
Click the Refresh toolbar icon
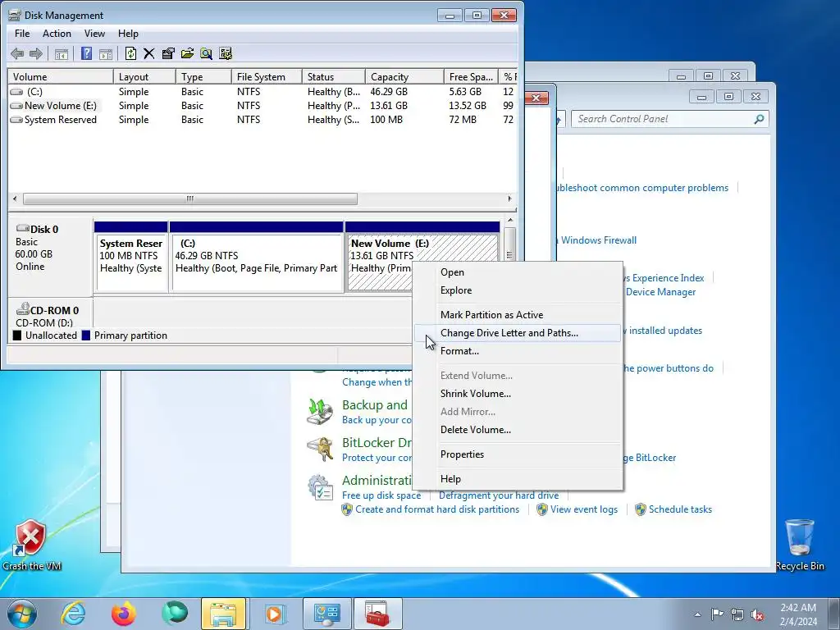(130, 53)
